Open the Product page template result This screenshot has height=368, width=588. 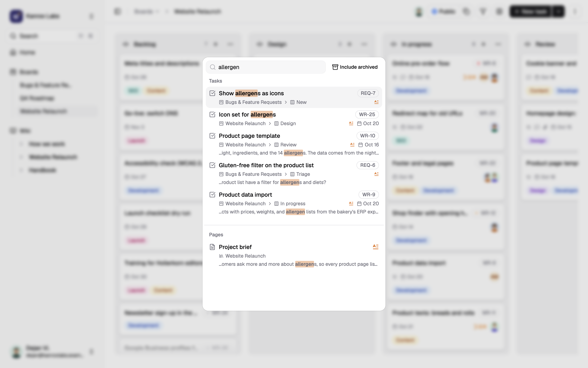pyautogui.click(x=294, y=144)
